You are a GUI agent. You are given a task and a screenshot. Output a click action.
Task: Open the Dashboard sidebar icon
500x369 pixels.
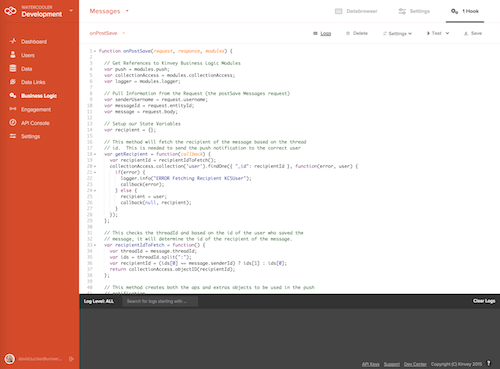click(x=13, y=41)
